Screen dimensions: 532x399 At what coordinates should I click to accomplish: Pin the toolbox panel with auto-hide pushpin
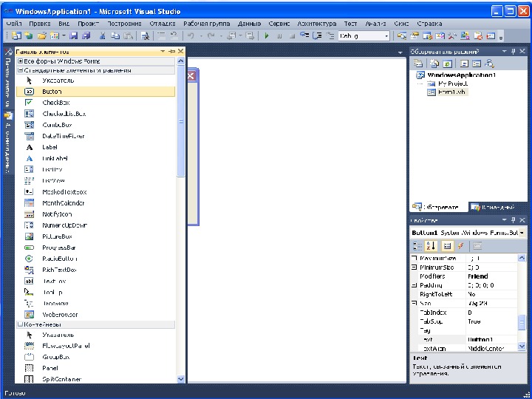172,51
